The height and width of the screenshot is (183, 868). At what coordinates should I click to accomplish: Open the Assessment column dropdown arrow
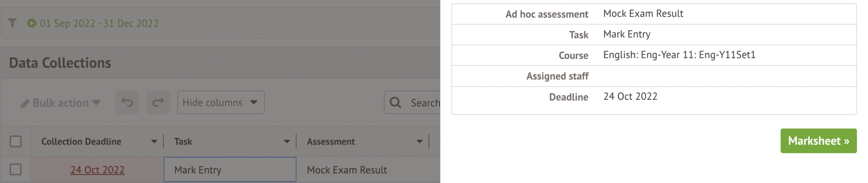pos(419,141)
